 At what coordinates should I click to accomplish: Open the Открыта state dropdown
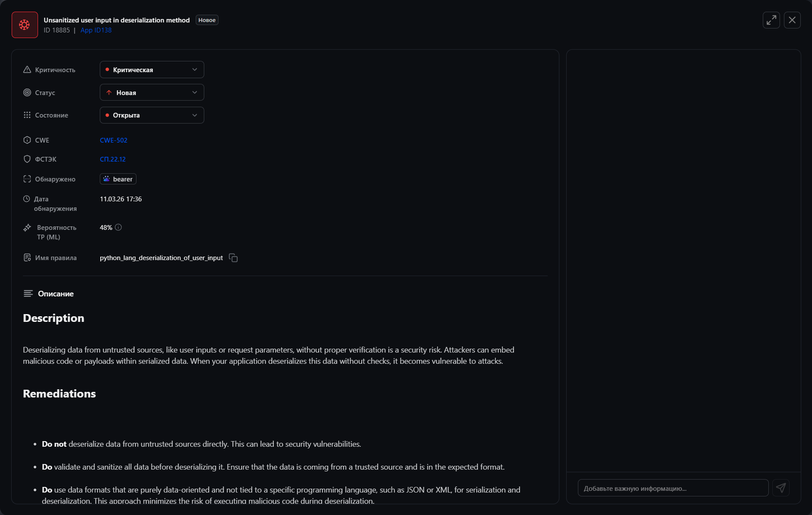[x=152, y=115]
